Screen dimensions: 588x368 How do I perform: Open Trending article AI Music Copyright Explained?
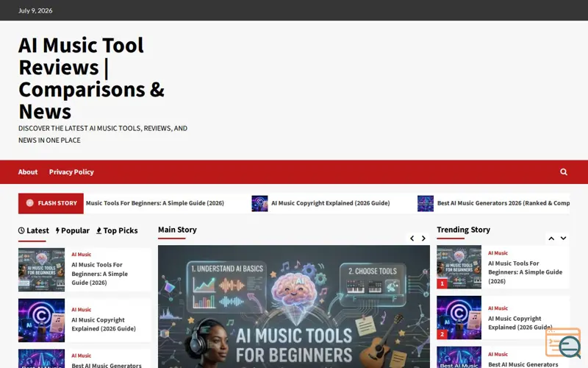(x=520, y=323)
